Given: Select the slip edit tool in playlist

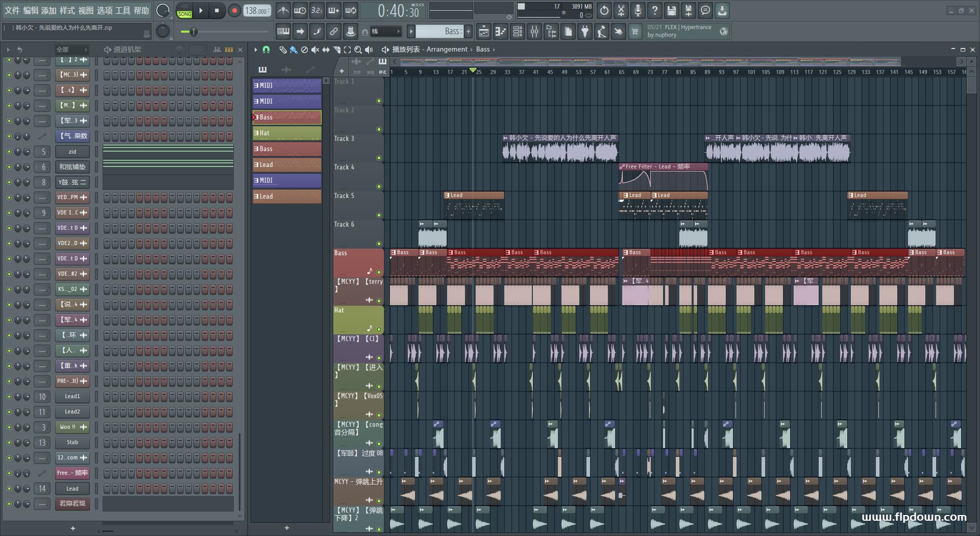Looking at the screenshot, I should point(326,50).
